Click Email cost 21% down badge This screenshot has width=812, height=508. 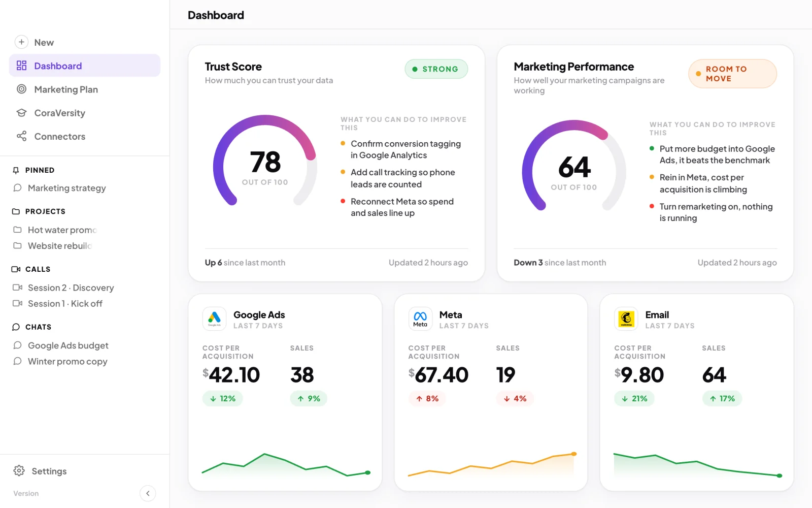coord(634,399)
